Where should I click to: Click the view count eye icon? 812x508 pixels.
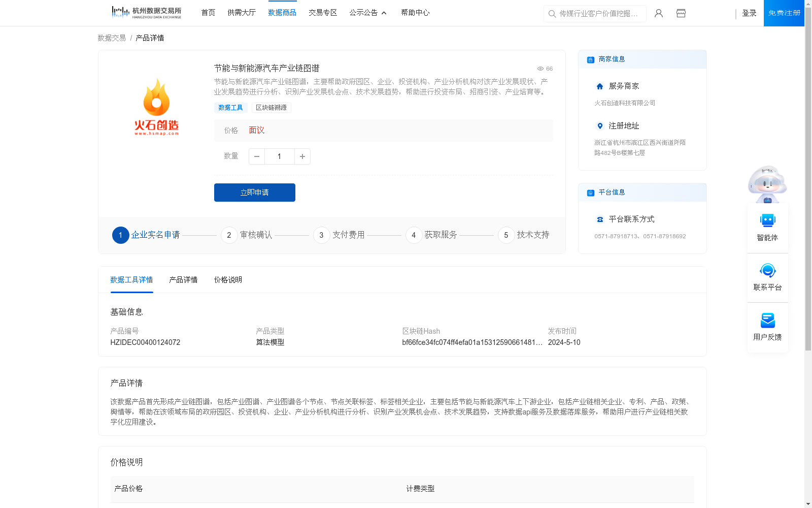click(540, 69)
